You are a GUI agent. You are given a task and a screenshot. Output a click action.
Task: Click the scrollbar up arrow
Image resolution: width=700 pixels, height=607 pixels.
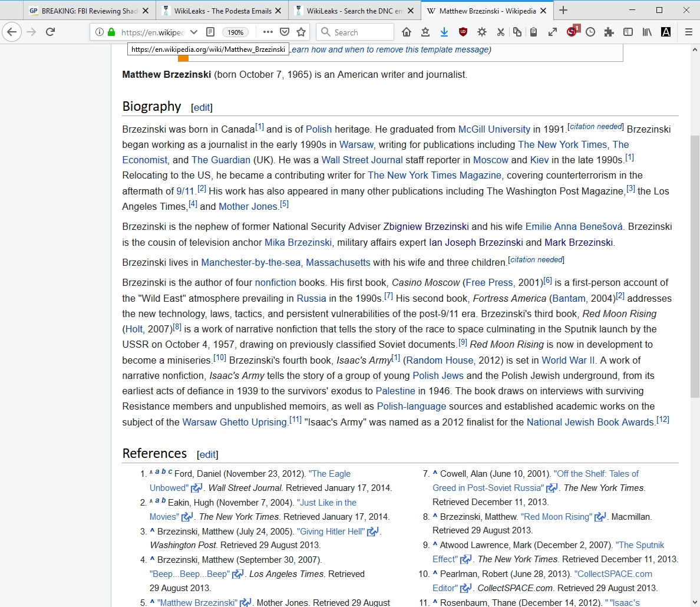point(695,50)
